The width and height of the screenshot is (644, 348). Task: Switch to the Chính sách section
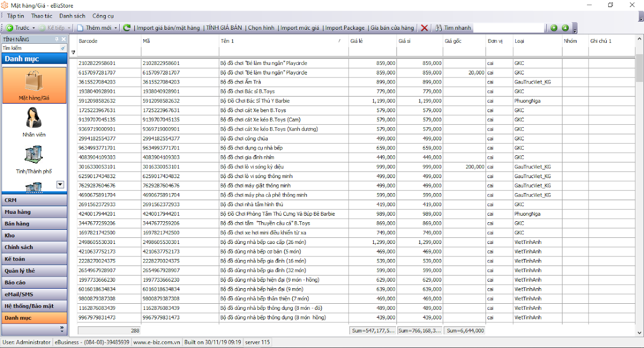(34, 247)
